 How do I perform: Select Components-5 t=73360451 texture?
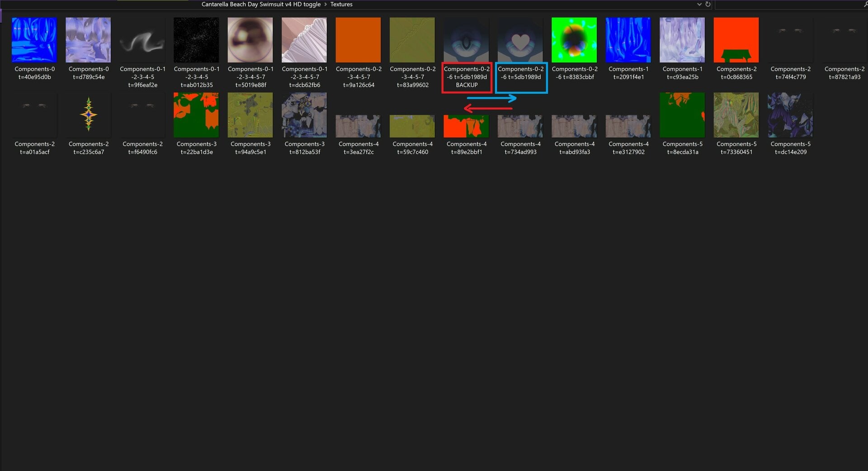pyautogui.click(x=736, y=115)
